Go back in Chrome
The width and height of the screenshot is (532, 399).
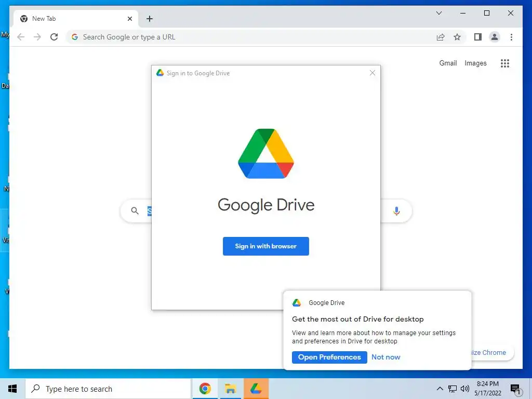click(x=21, y=37)
